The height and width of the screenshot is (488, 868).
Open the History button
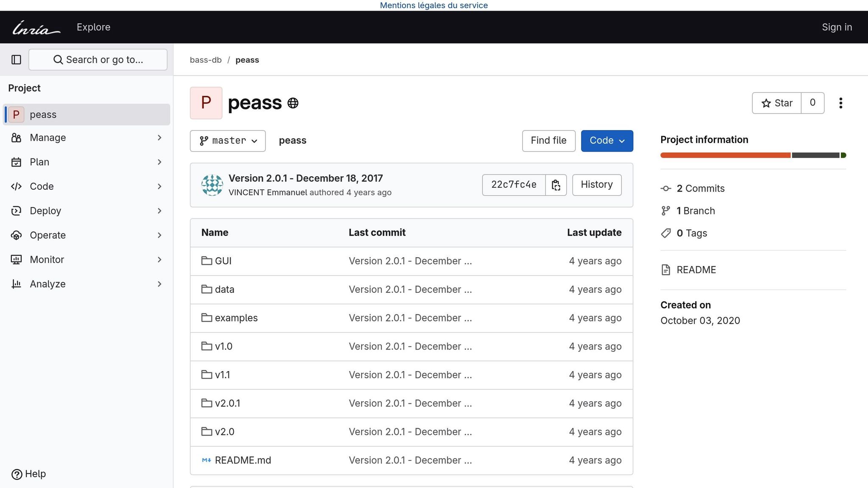point(597,185)
